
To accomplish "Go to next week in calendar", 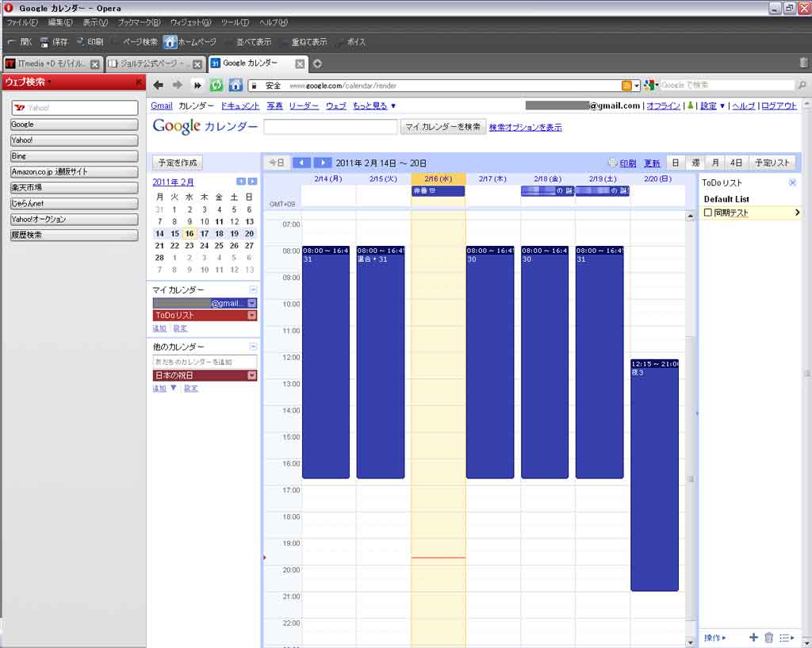I will (x=323, y=163).
